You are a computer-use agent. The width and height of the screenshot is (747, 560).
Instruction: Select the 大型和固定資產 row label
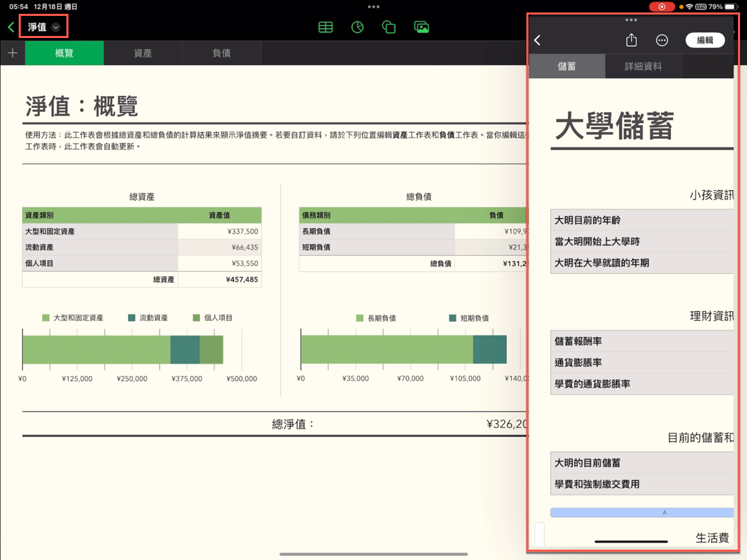click(x=100, y=232)
